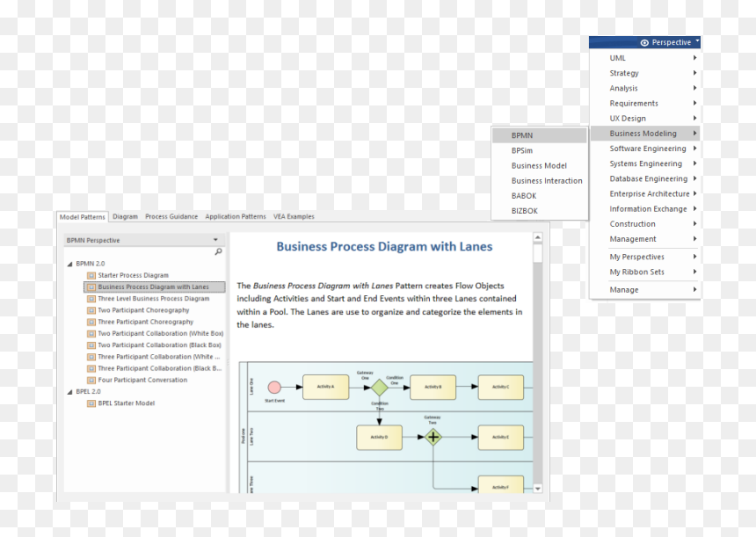Image resolution: width=756 pixels, height=537 pixels.
Task: Switch to the Model Patterns tab
Action: coord(83,217)
